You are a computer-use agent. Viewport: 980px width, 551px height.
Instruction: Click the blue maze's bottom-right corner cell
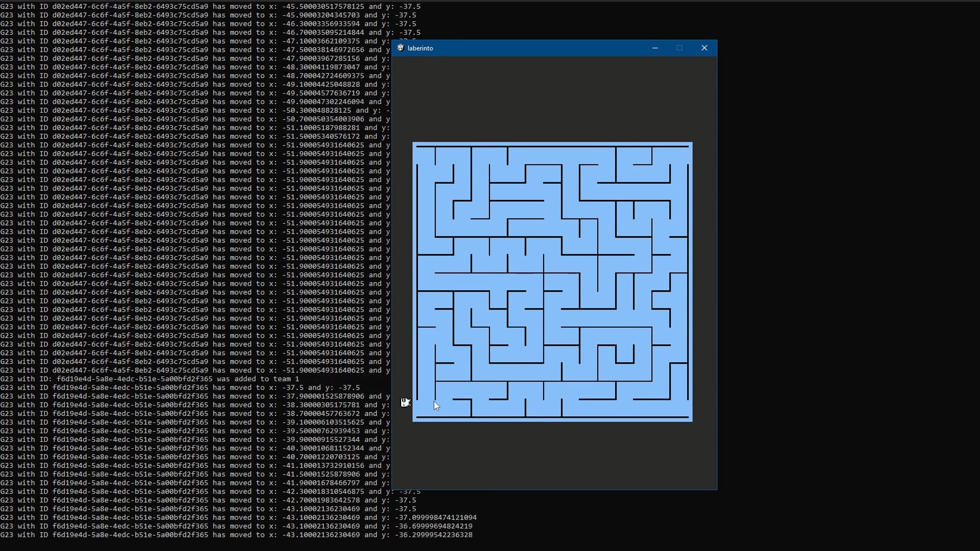coord(679,409)
